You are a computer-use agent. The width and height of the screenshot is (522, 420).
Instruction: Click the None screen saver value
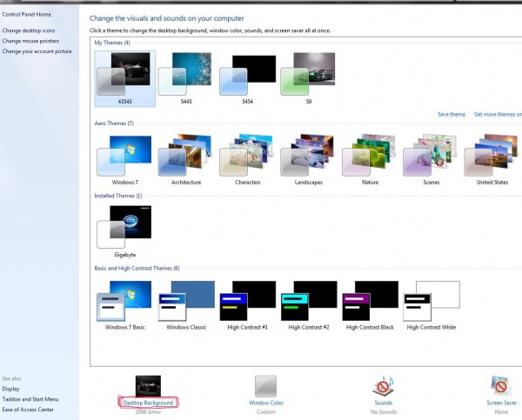501,411
